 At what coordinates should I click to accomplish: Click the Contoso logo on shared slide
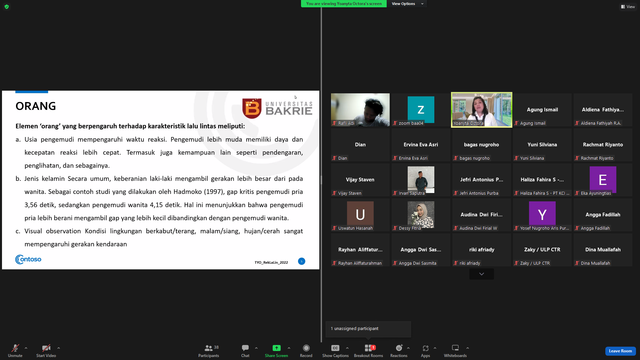click(28, 259)
